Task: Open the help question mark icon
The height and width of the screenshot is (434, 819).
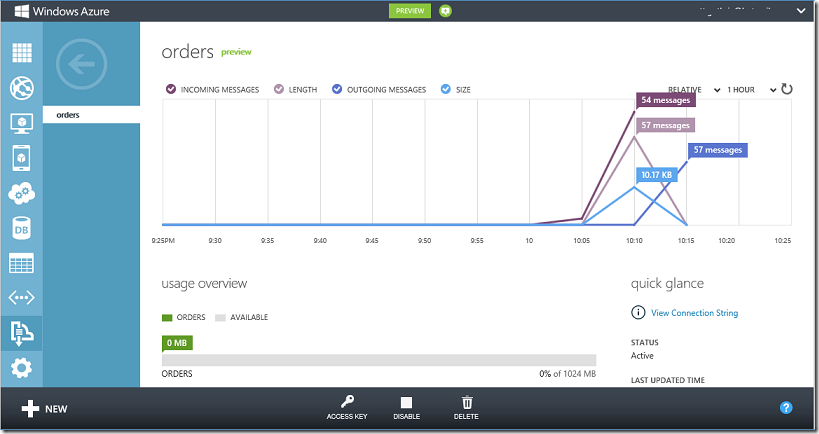Action: [786, 408]
